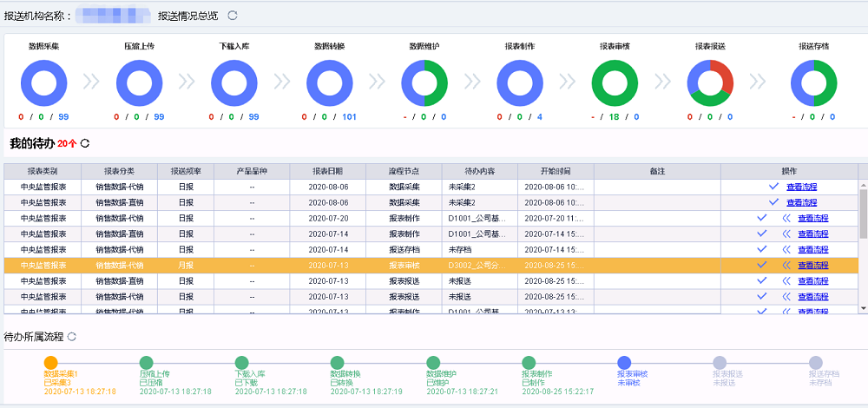Click the 报表报送 donut chart
The height and width of the screenshot is (408, 868).
[x=710, y=83]
